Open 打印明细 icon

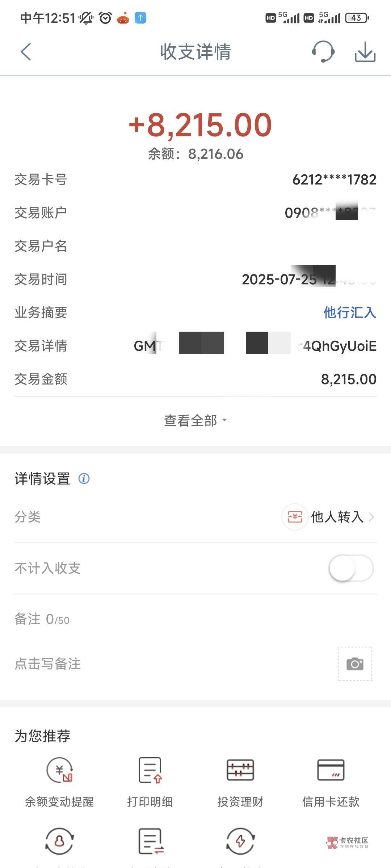point(150,770)
